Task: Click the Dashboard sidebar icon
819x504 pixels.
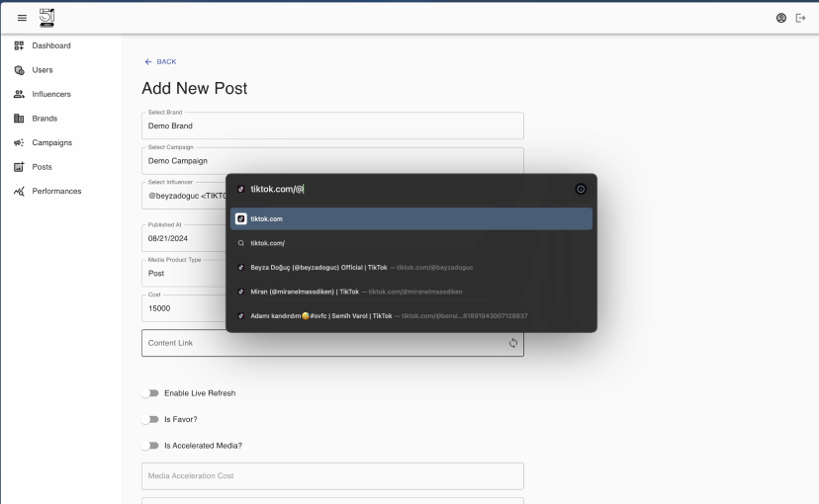Action: click(19, 45)
